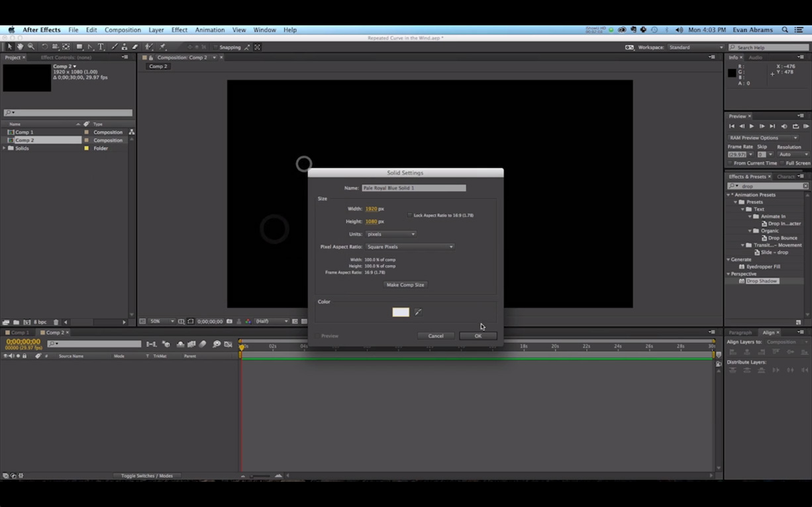Select the Hand tool

20,47
